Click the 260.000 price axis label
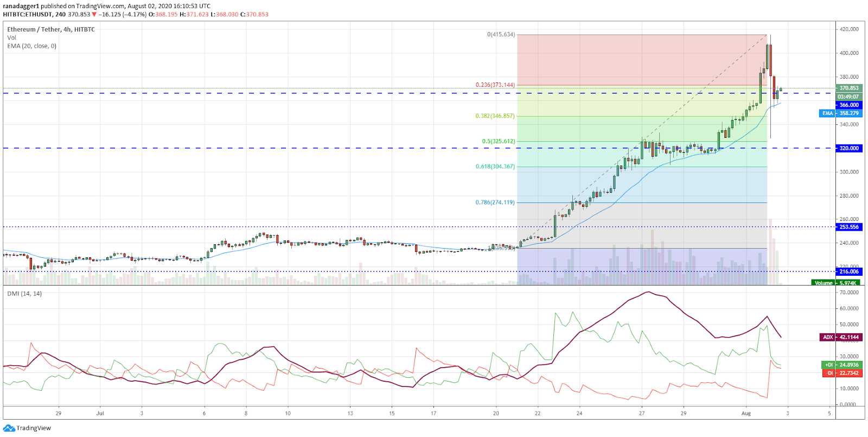This screenshot has width=868, height=437. (x=849, y=219)
